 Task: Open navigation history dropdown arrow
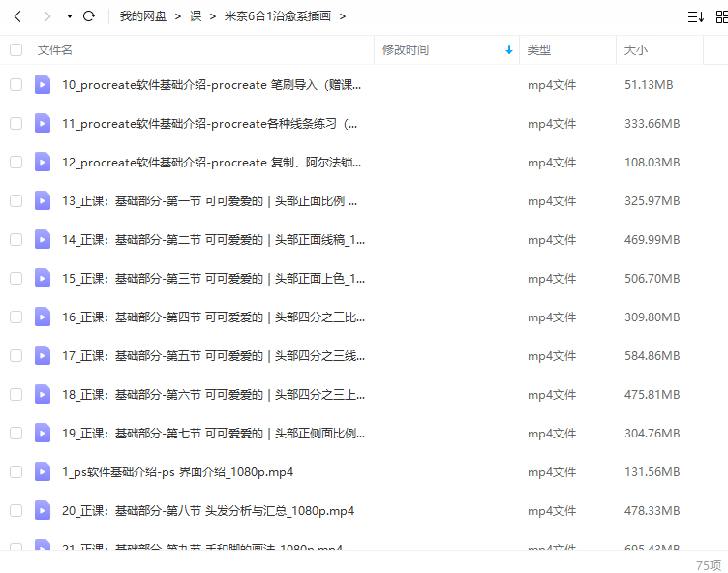click(x=69, y=16)
